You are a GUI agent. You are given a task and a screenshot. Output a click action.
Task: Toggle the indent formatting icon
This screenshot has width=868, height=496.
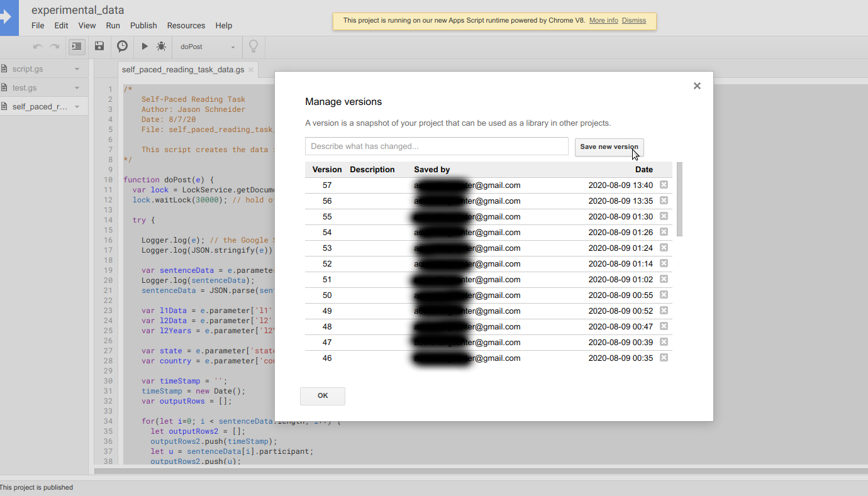pyautogui.click(x=77, y=47)
